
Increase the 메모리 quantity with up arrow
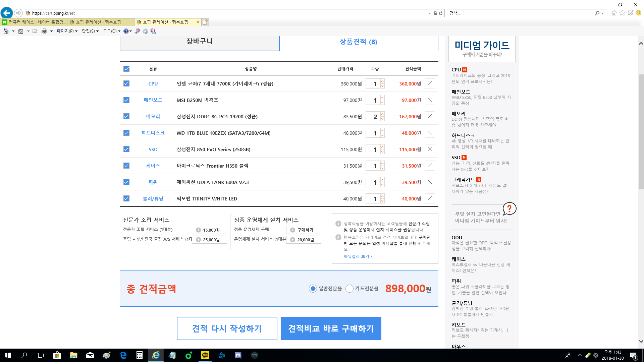(382, 114)
